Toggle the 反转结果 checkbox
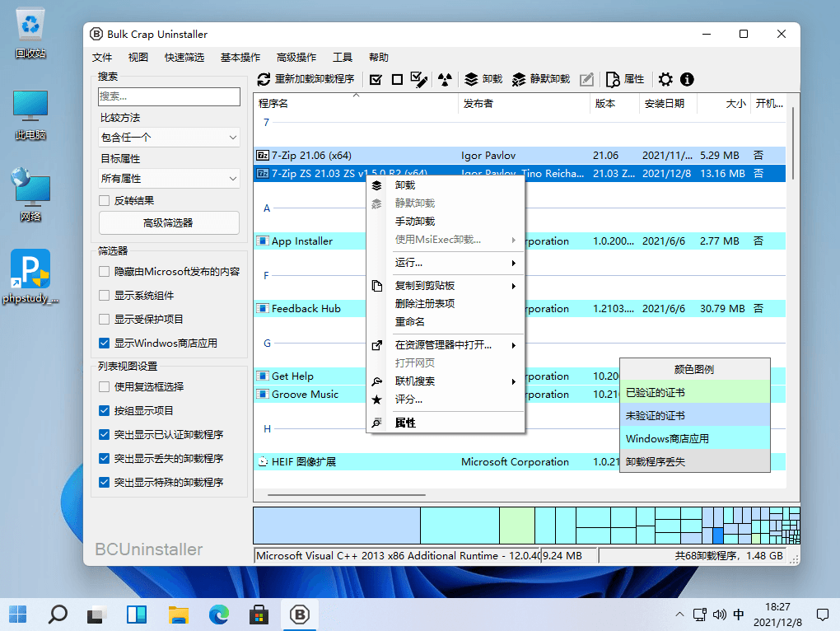The image size is (840, 631). [x=105, y=201]
